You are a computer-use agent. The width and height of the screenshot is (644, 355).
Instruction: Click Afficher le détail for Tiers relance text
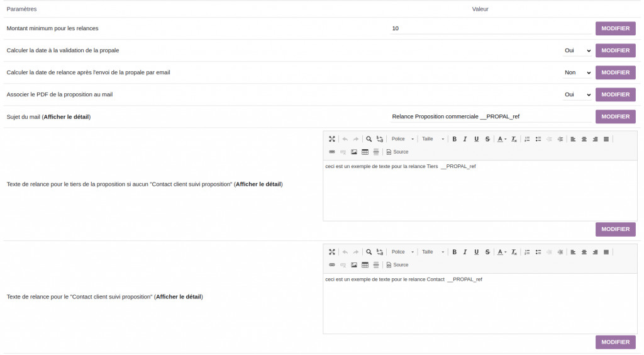(258, 184)
